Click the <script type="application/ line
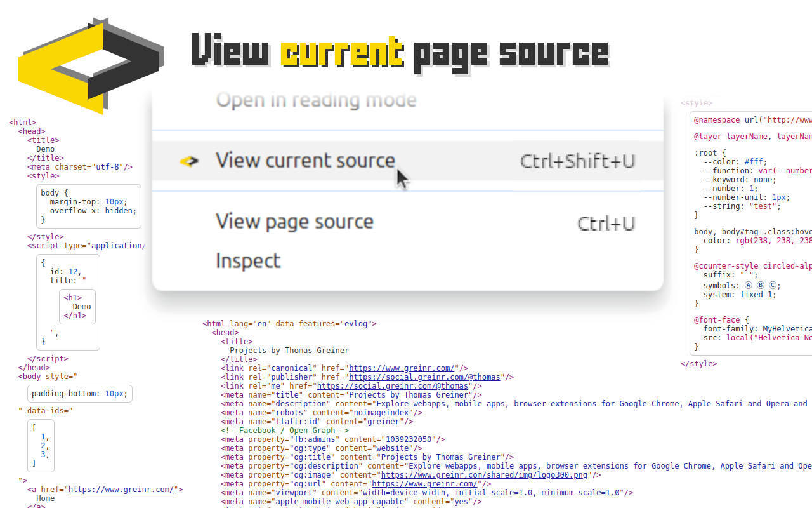Image resolution: width=812 pixels, height=508 pixels. [x=86, y=246]
